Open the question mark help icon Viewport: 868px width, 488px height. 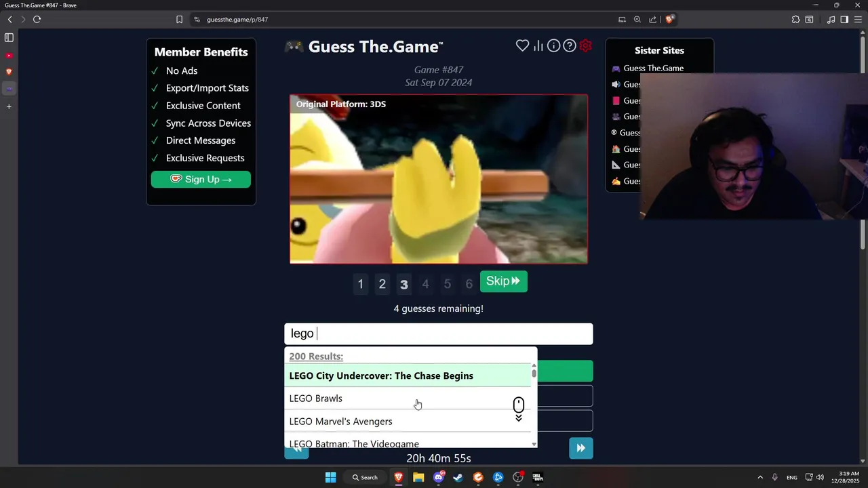(x=570, y=45)
